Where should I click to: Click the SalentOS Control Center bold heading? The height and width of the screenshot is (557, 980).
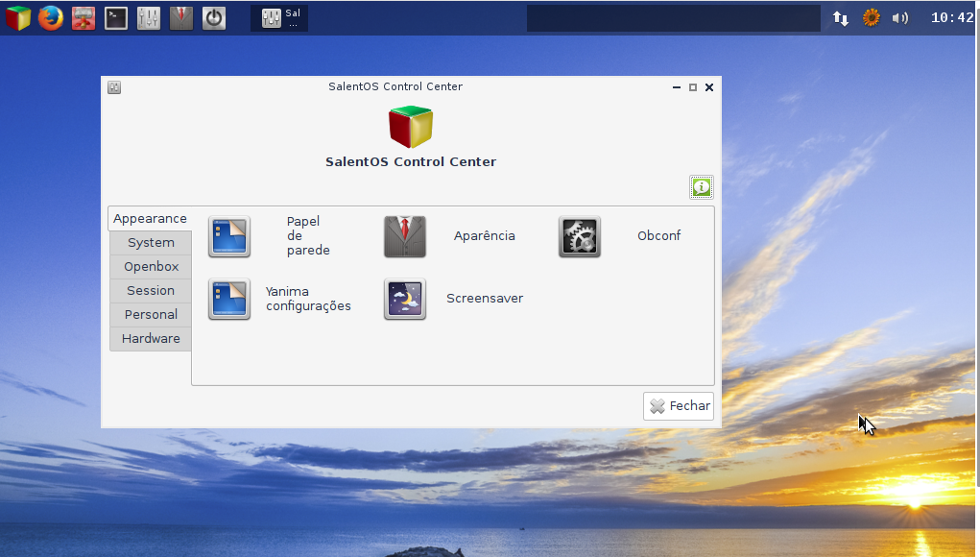click(x=411, y=162)
